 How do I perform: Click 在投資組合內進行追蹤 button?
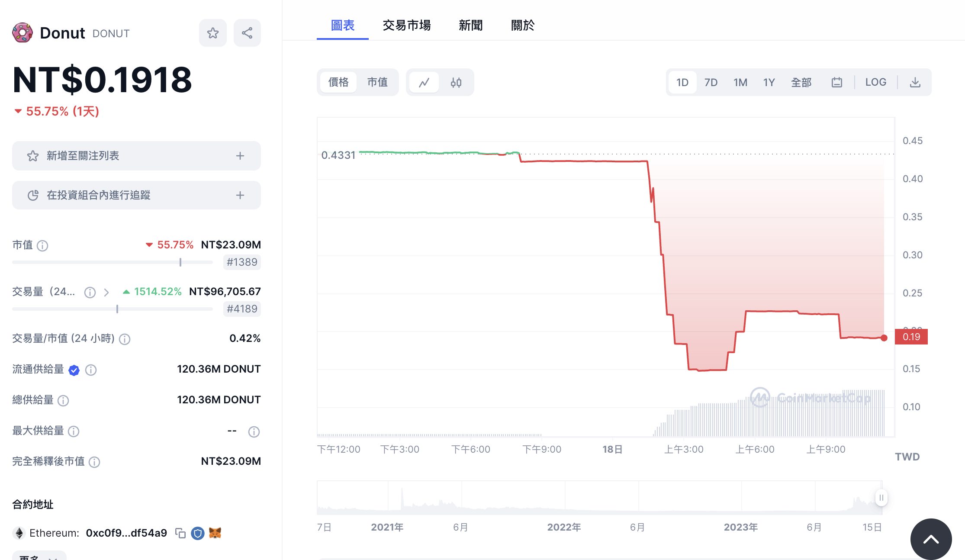click(x=136, y=195)
